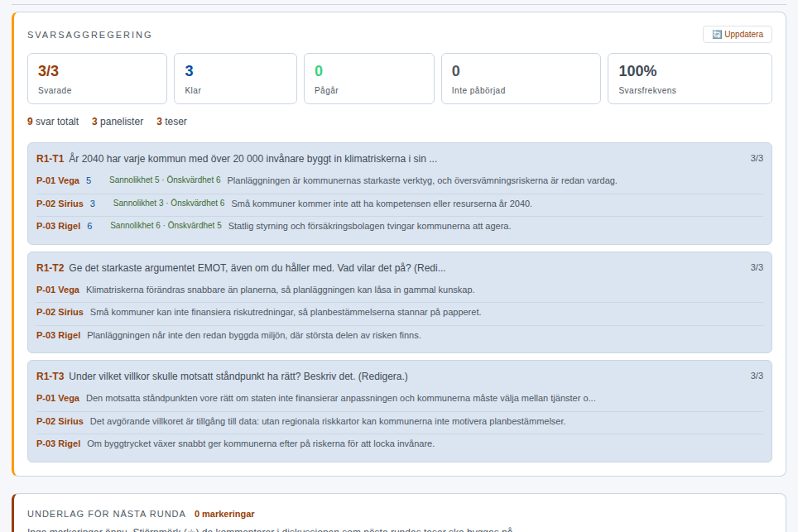
Task: Select P-02 Sirius in thesis R1-T3
Action: coord(60,421)
